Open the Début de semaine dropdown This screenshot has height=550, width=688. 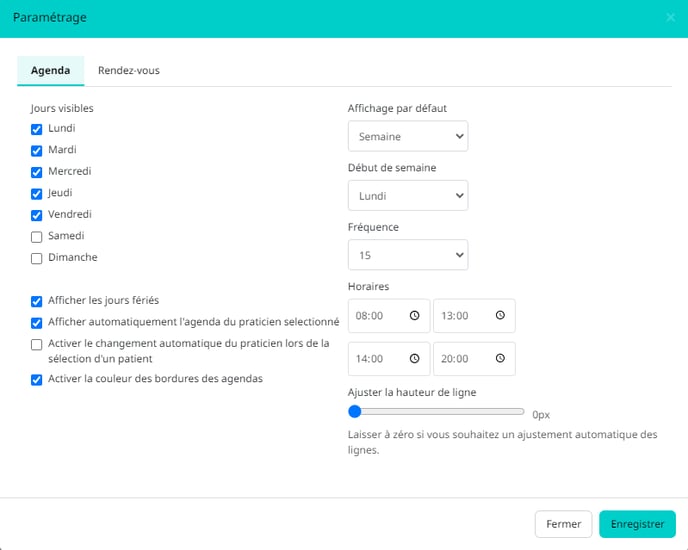(408, 195)
